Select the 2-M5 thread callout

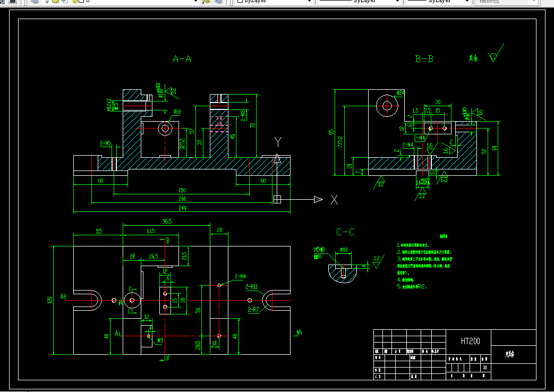click(105, 143)
